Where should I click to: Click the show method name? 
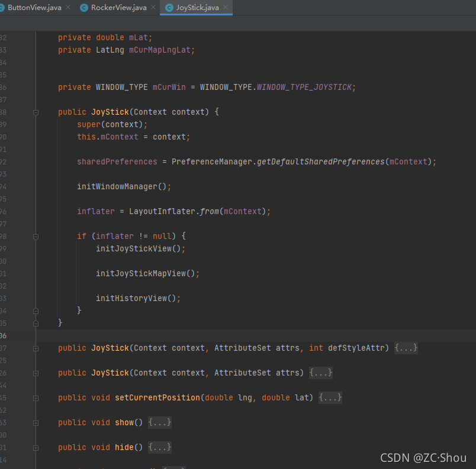[x=124, y=422]
